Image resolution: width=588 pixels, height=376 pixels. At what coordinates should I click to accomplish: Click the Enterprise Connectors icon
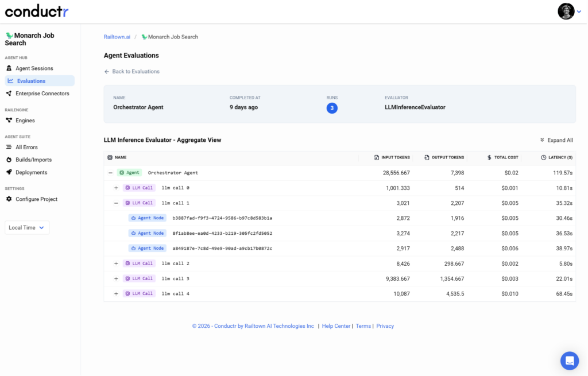coord(9,94)
